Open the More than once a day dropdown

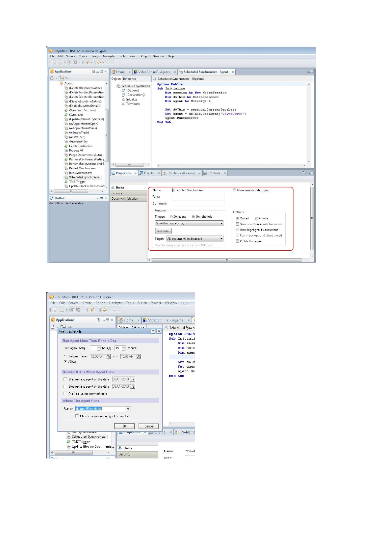point(189,223)
